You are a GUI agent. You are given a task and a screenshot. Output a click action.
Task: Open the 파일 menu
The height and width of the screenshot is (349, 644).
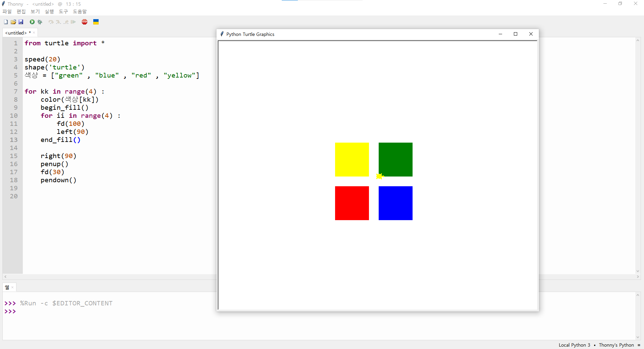pos(7,11)
